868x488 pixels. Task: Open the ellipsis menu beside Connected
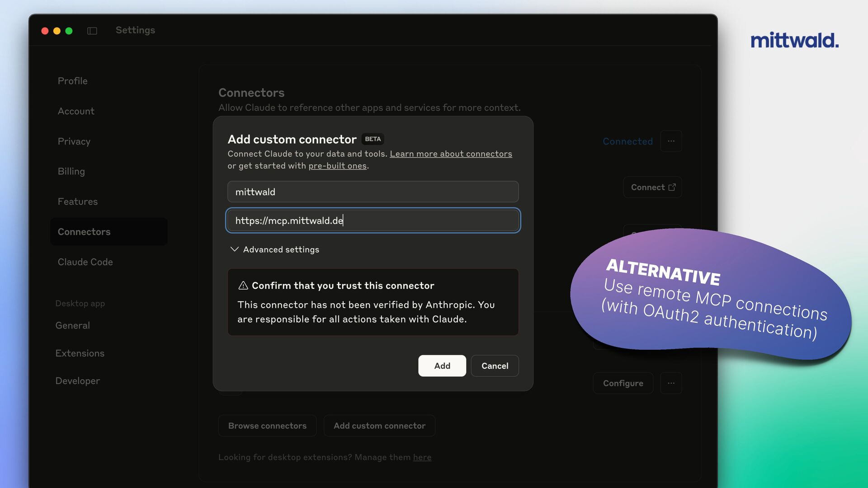point(671,141)
